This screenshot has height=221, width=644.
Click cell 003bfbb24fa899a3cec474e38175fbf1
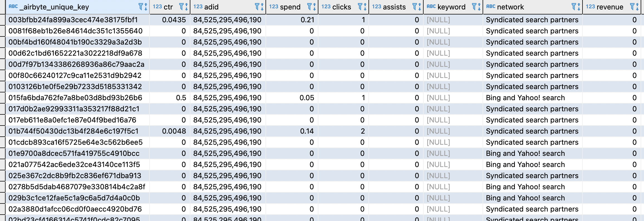[x=77, y=20]
